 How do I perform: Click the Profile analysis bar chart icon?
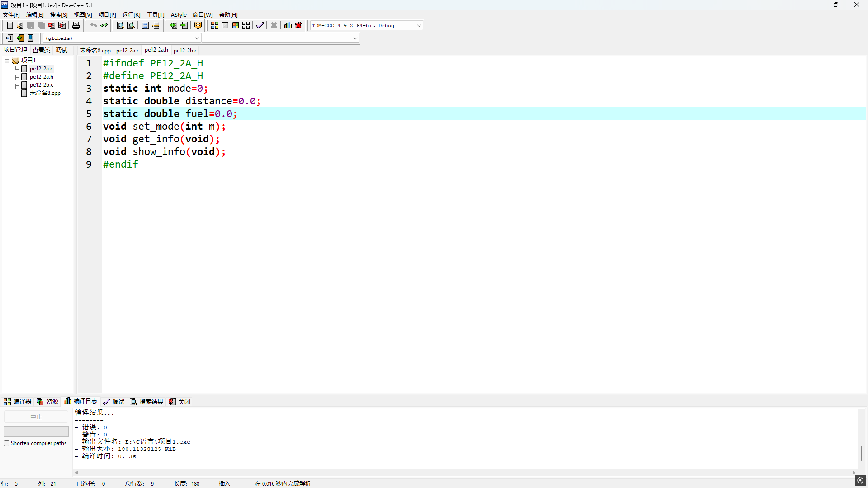click(288, 25)
